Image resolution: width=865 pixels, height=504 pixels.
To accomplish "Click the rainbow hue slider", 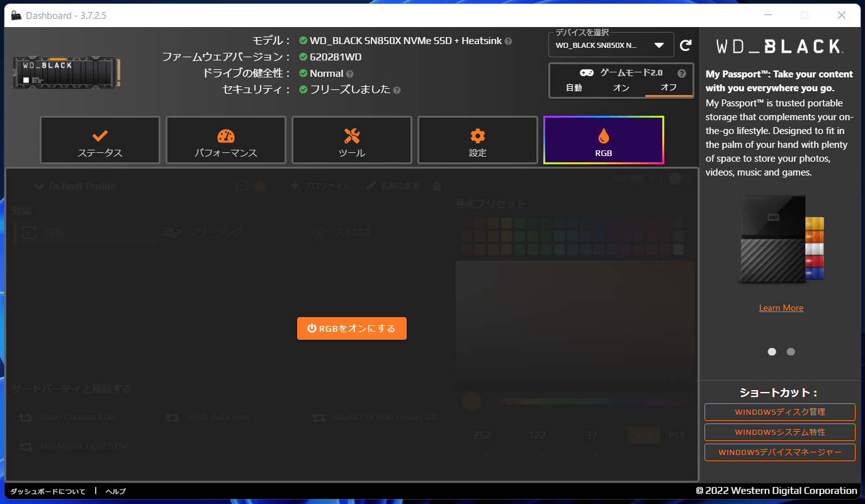I will coord(592,401).
